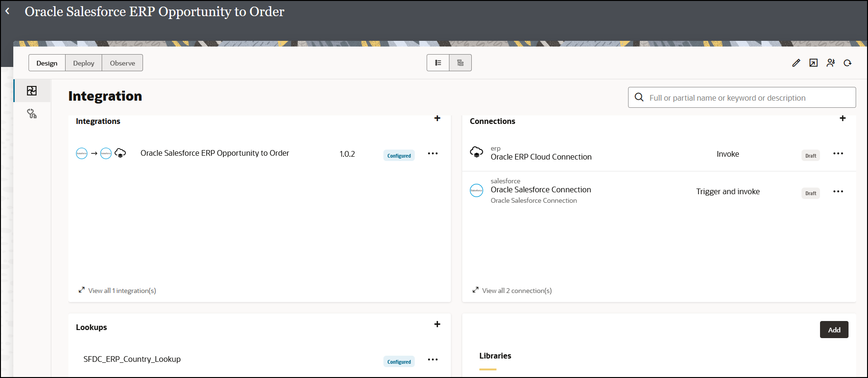The image size is (868, 378).
Task: Click the Lookups panel heading
Action: (91, 327)
